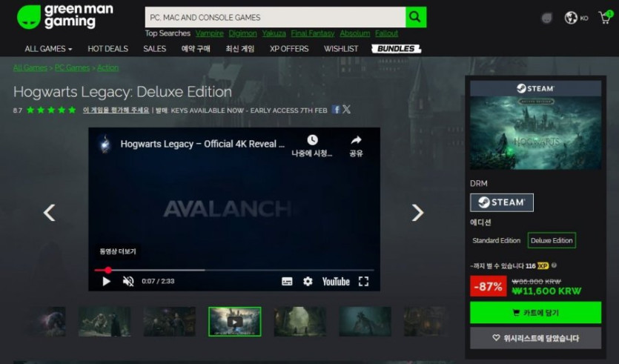This screenshot has height=364, width=619.
Task: Unmute the video sound
Action: click(x=128, y=282)
